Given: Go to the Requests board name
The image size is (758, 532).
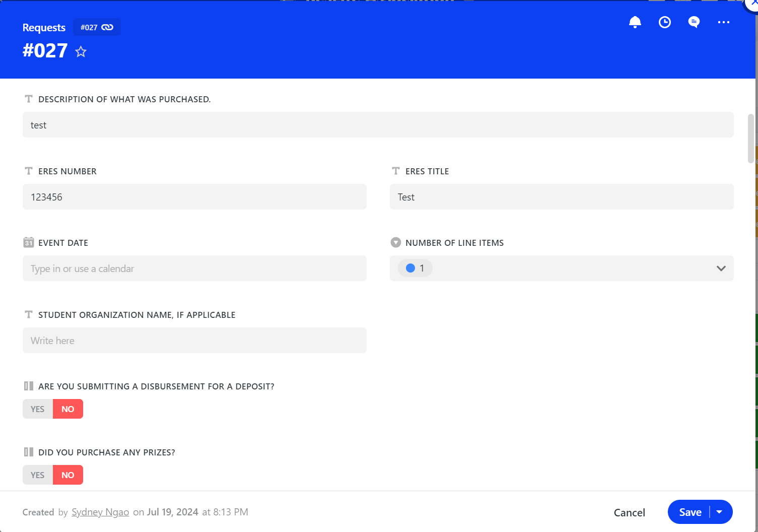Looking at the screenshot, I should [x=43, y=27].
